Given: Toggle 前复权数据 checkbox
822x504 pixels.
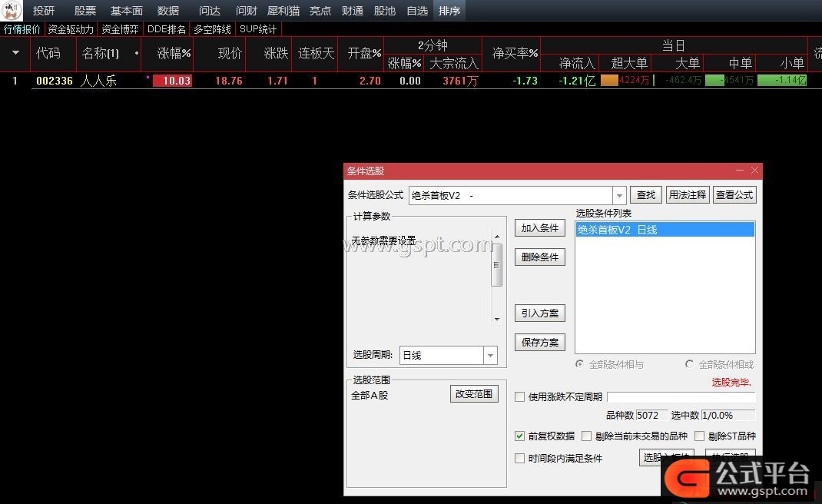Looking at the screenshot, I should [519, 436].
